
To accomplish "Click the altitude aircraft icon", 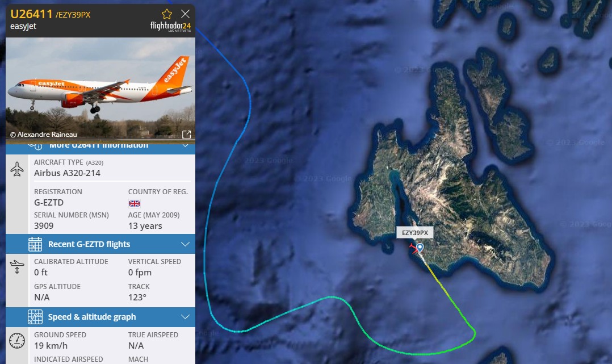I will [x=17, y=267].
